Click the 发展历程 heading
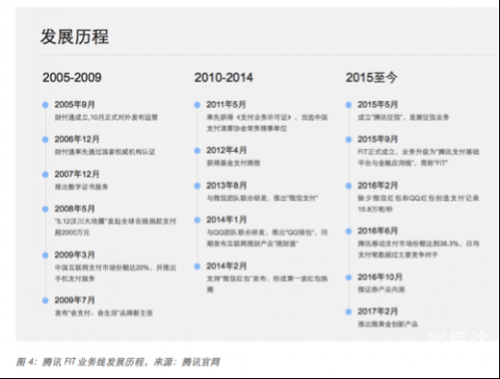Image resolution: width=500 pixels, height=379 pixels. point(75,37)
